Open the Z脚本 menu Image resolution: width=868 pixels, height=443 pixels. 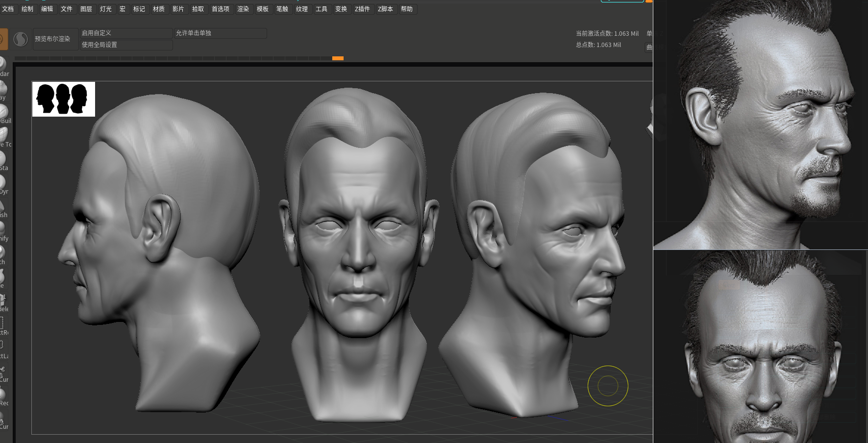tap(386, 9)
